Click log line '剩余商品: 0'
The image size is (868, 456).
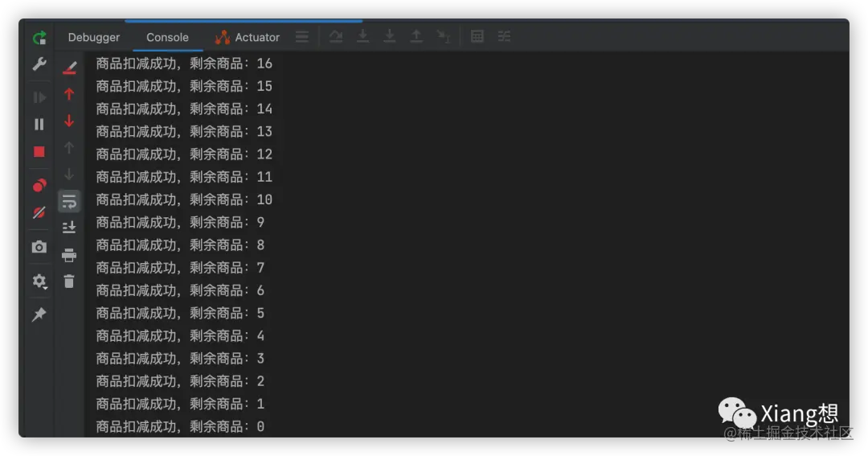[x=181, y=427]
